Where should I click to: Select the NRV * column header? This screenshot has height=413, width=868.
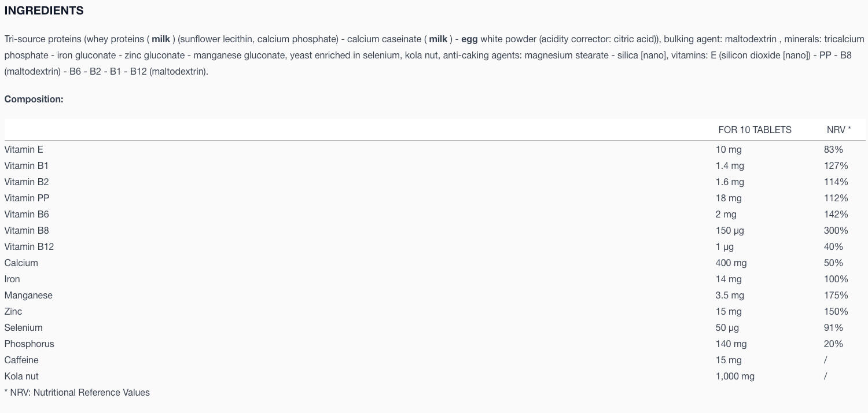(838, 130)
